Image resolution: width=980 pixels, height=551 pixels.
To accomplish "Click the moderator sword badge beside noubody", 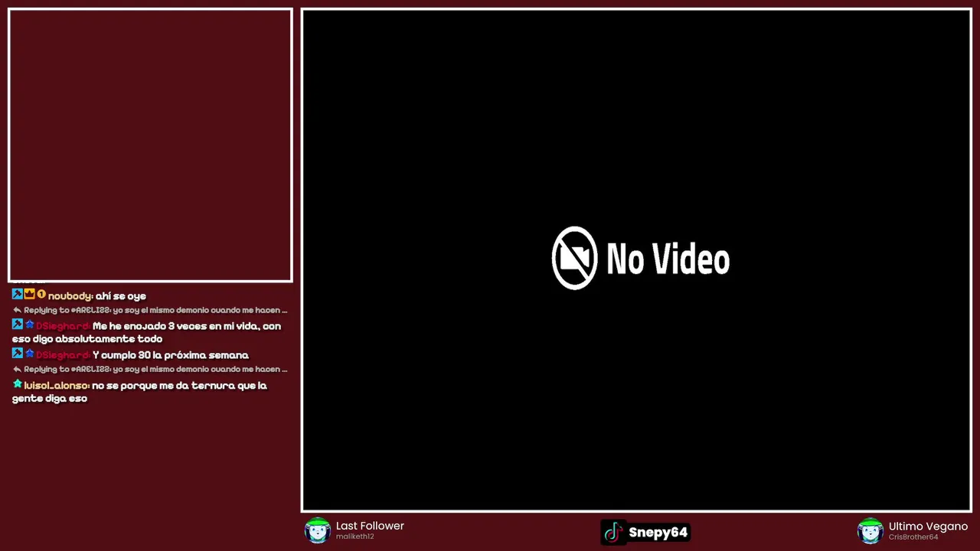I will pos(17,294).
